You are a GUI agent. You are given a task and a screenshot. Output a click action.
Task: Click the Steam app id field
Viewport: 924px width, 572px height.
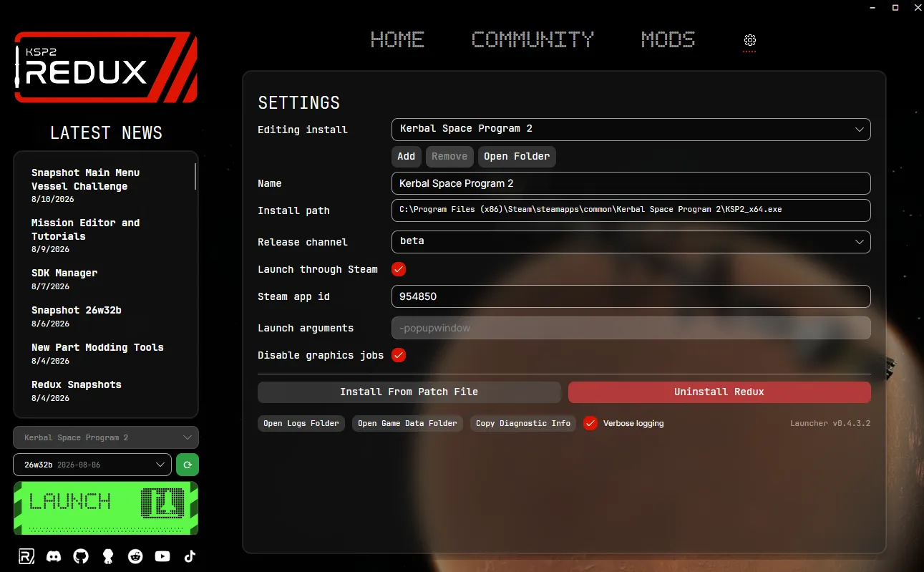[x=631, y=296]
